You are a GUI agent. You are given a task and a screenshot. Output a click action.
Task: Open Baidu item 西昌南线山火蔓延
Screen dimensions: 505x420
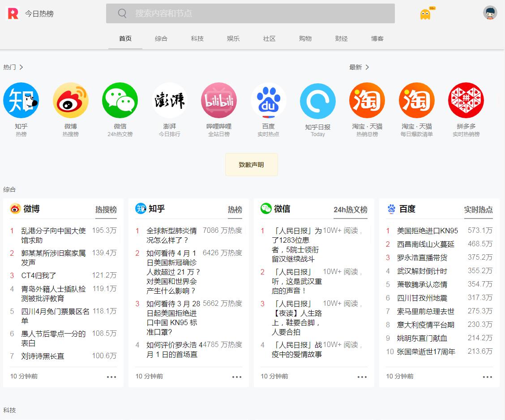tap(425, 244)
